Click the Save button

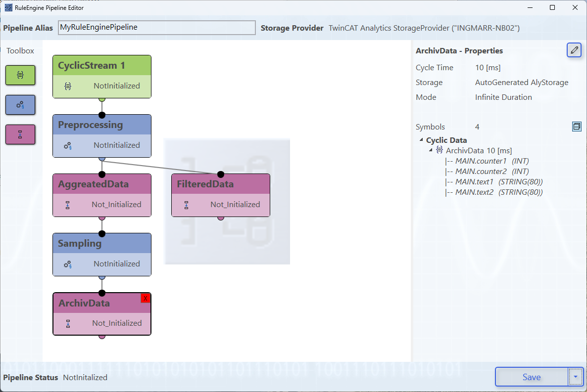(x=531, y=377)
